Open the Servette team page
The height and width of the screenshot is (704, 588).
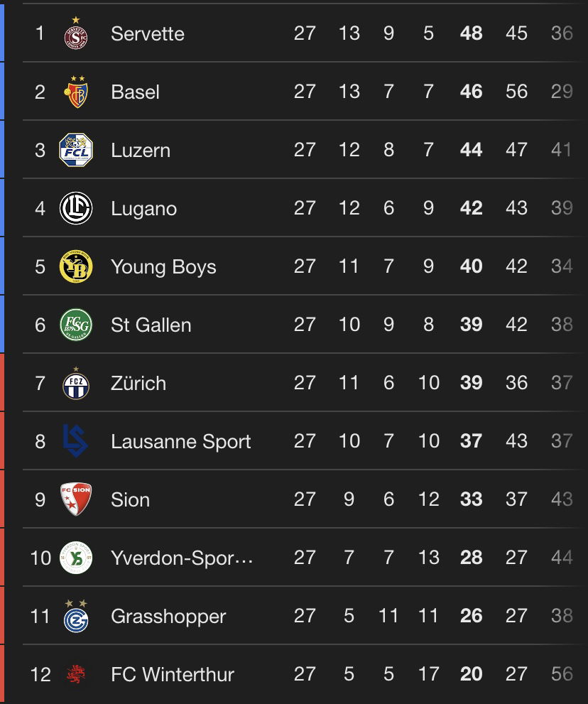148,33
